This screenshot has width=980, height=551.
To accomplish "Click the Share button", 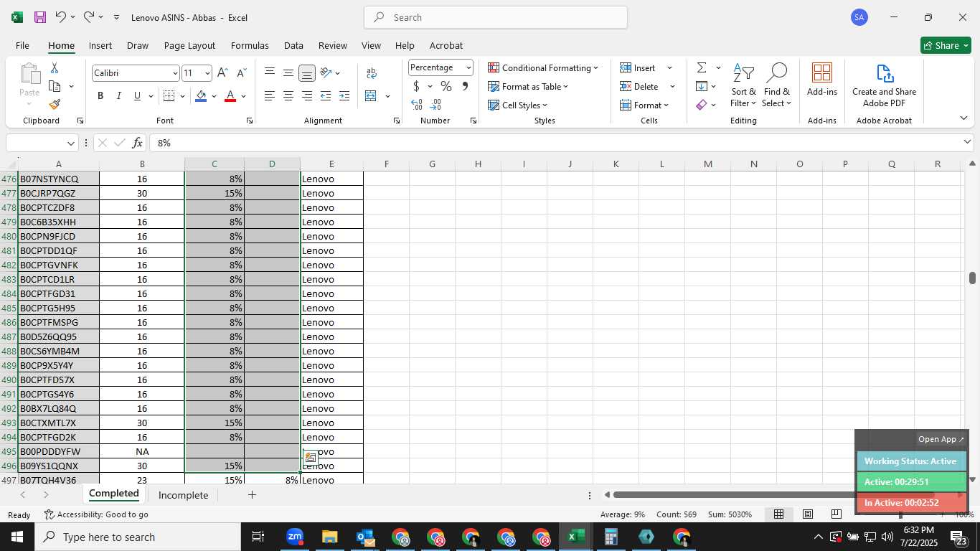I will click(946, 45).
